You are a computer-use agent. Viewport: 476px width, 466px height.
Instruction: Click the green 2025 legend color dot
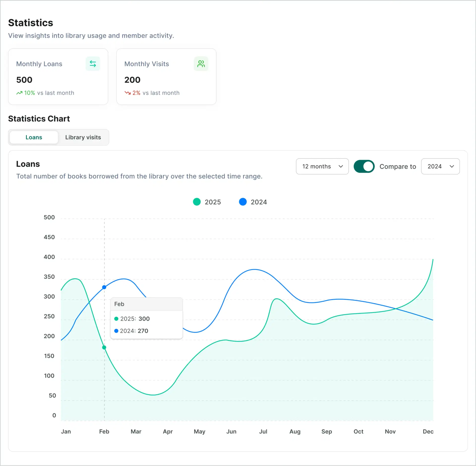(197, 202)
